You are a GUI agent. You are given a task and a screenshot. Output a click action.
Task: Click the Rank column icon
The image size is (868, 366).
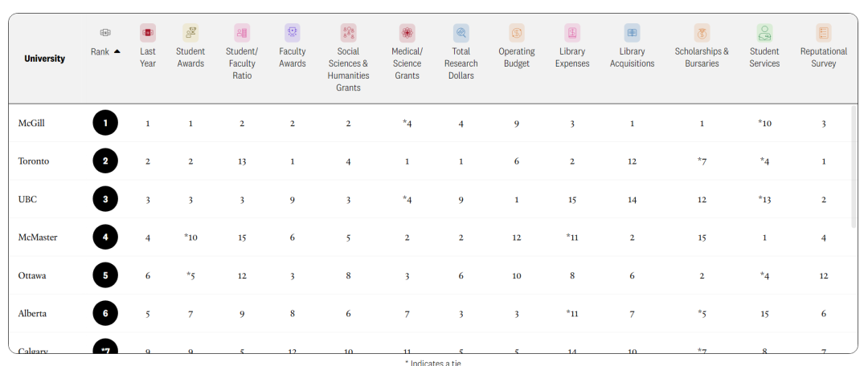click(105, 33)
